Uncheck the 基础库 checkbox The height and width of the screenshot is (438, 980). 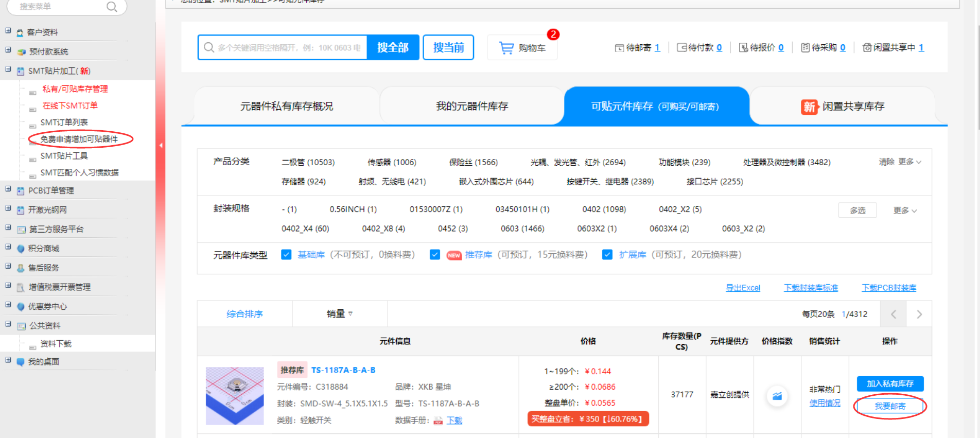pyautogui.click(x=287, y=255)
